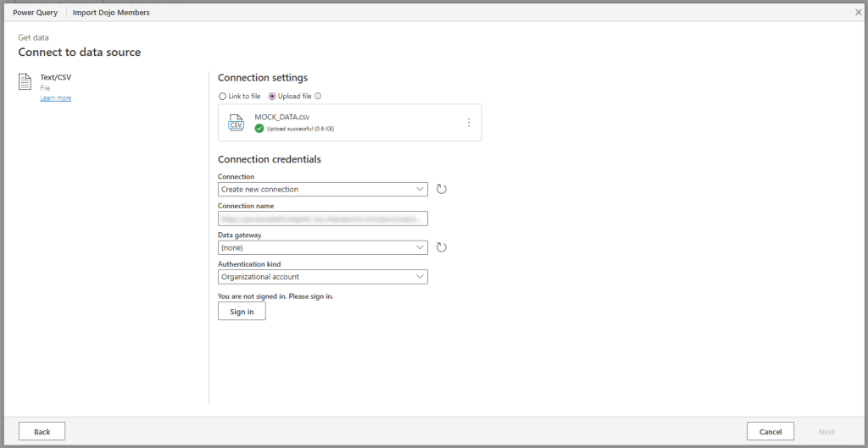The height and width of the screenshot is (448, 868).
Task: Click the info icon beside Upload file
Action: [x=318, y=97]
